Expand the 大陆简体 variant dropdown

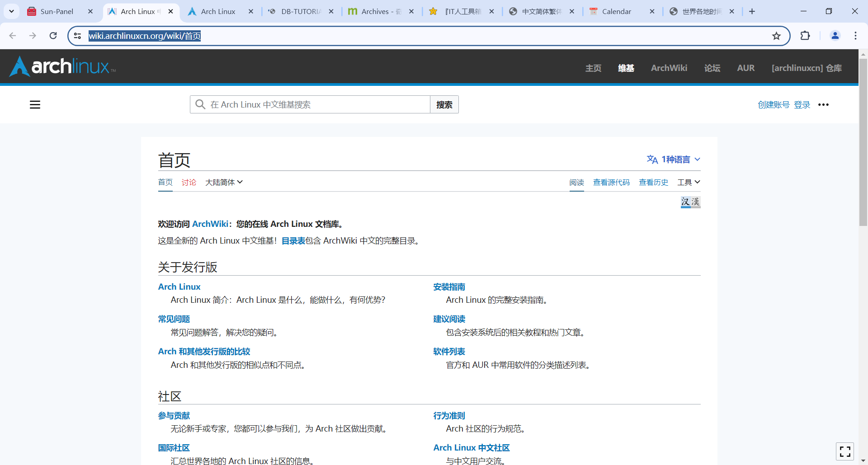pos(224,182)
